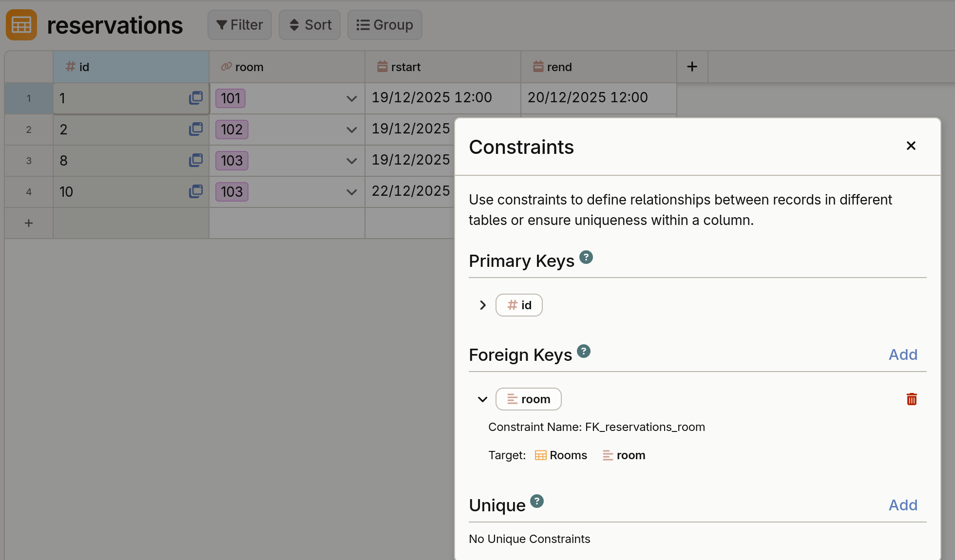Open room dropdown for value 101

tap(351, 98)
